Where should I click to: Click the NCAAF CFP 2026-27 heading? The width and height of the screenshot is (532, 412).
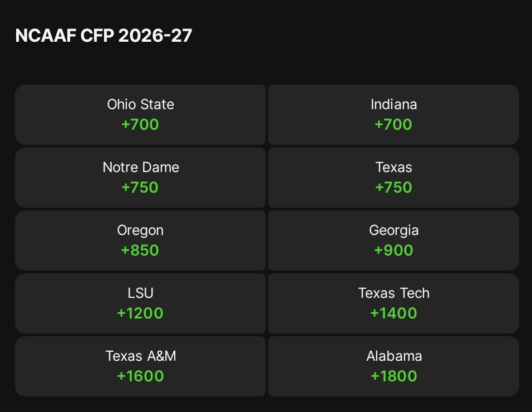tap(104, 36)
